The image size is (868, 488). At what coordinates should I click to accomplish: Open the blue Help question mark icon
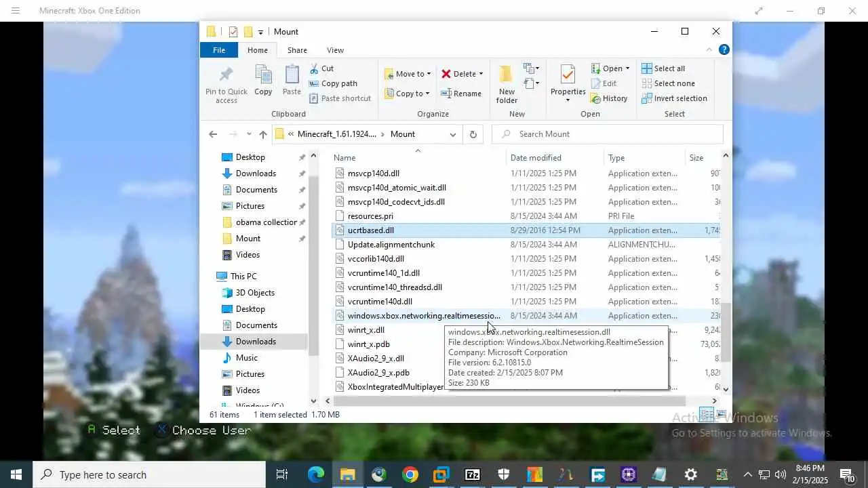[724, 49]
